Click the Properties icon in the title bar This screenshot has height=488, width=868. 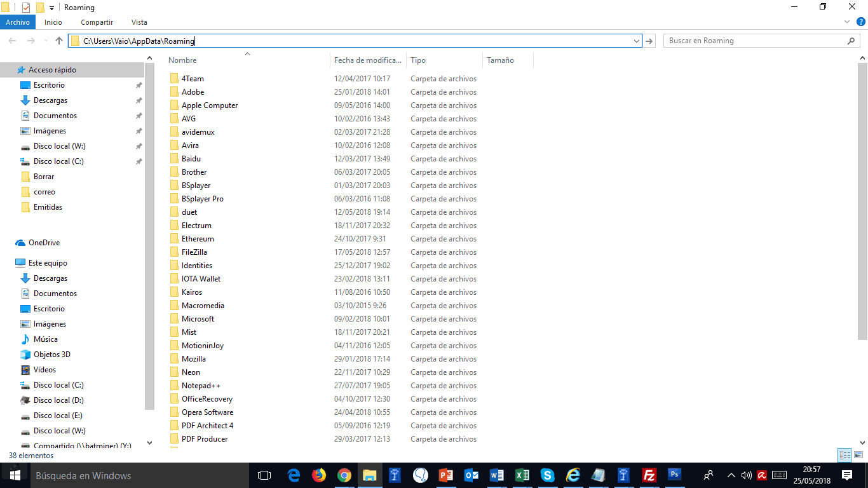click(x=26, y=8)
